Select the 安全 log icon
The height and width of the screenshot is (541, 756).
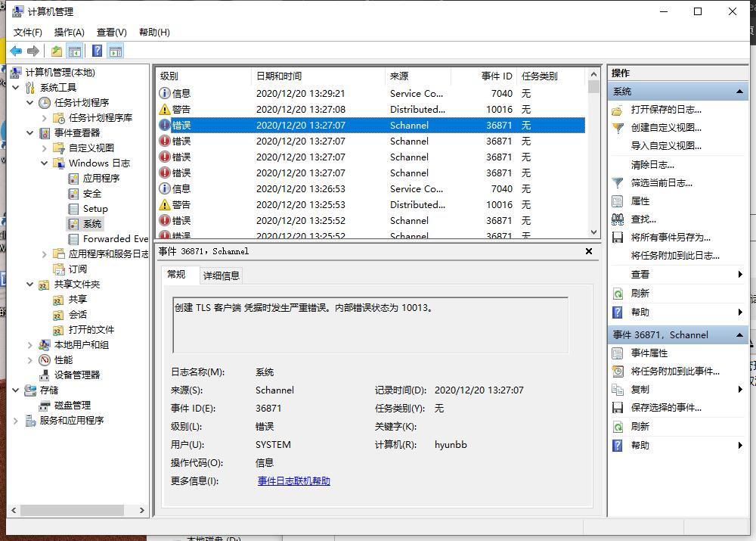coord(73,194)
